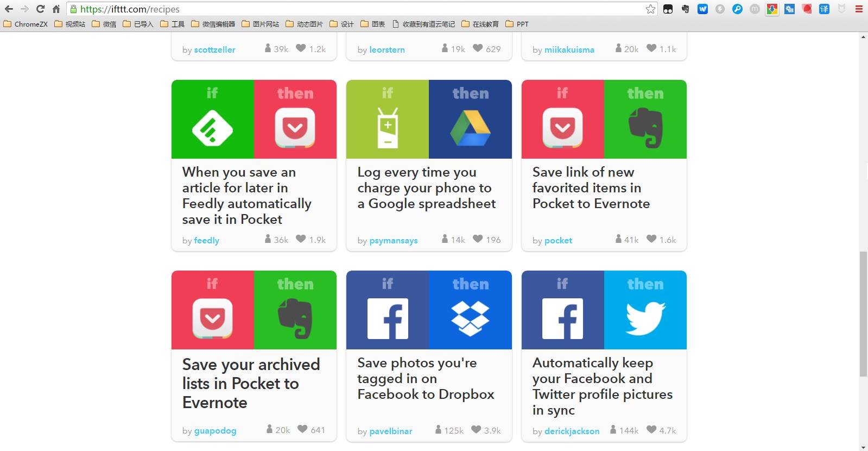
Task: Open the psymansays author link
Action: coord(393,240)
